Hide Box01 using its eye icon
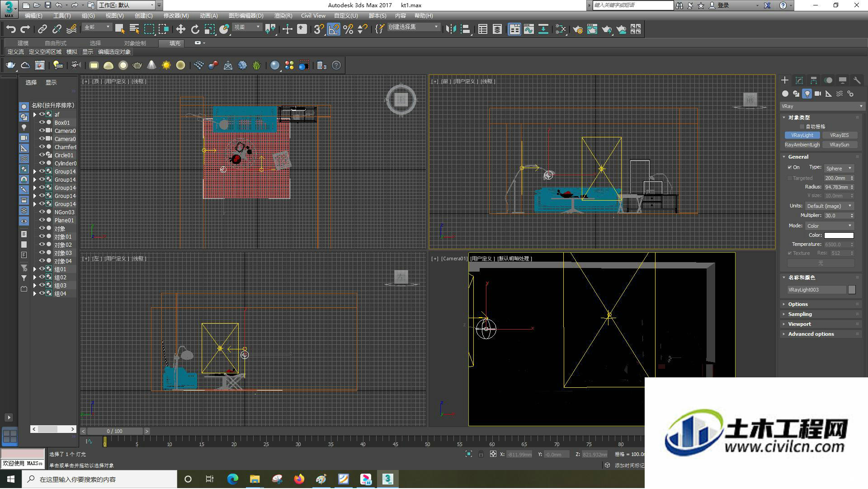The image size is (868, 489). pos(42,122)
